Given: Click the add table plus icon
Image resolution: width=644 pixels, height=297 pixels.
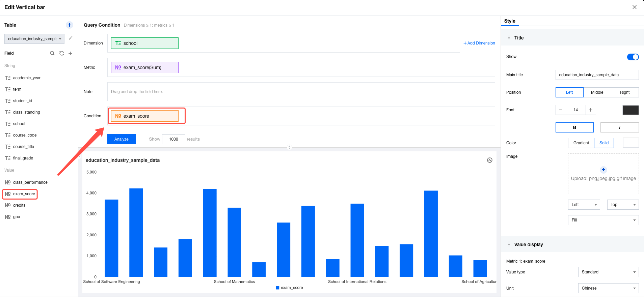Looking at the screenshot, I should coord(70,25).
